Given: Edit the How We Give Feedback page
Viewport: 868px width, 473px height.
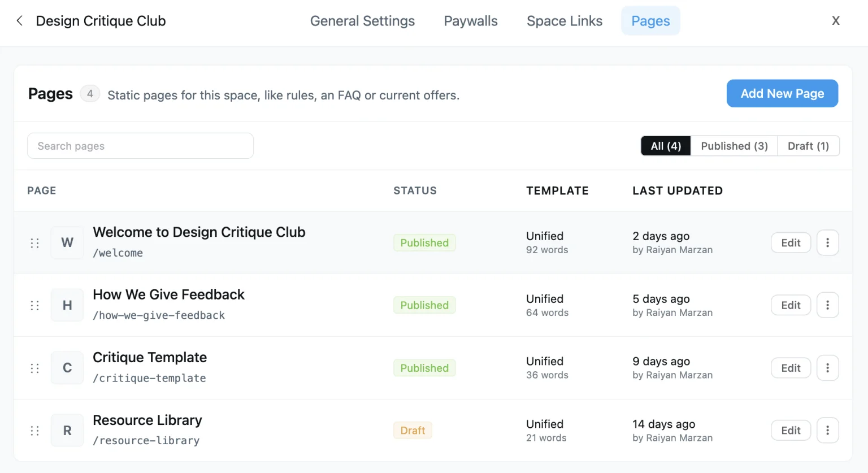Looking at the screenshot, I should click(791, 305).
